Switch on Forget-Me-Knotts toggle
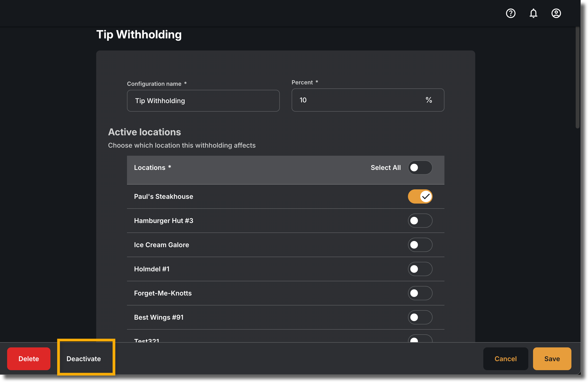This screenshot has height=382, width=588. (420, 293)
